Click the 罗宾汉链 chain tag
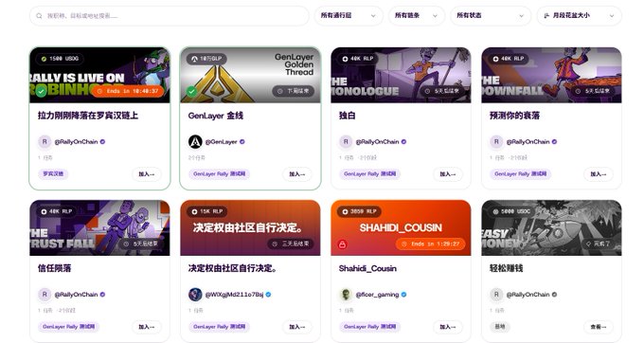This screenshot has width=644, height=343. (53, 173)
